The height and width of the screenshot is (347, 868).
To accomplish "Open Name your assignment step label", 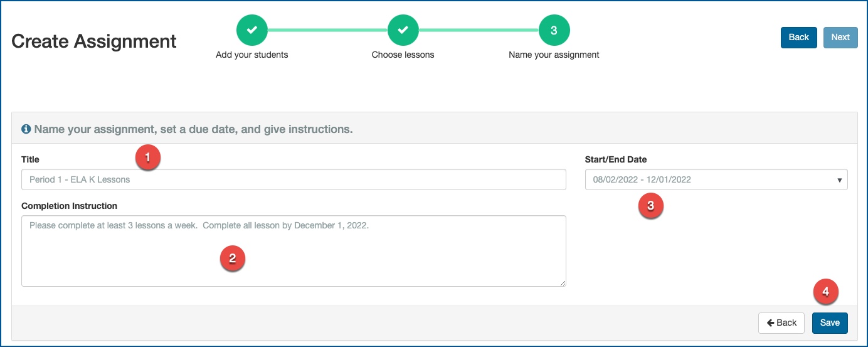I will (554, 55).
